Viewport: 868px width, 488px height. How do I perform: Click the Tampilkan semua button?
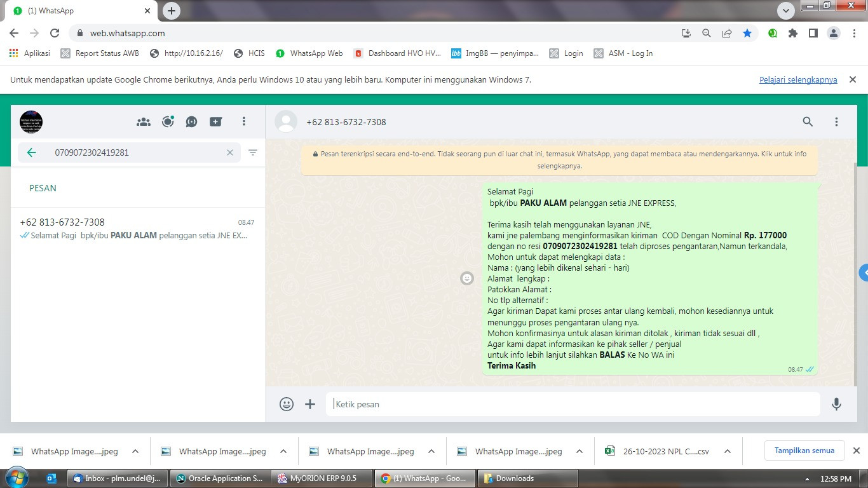[804, 451]
